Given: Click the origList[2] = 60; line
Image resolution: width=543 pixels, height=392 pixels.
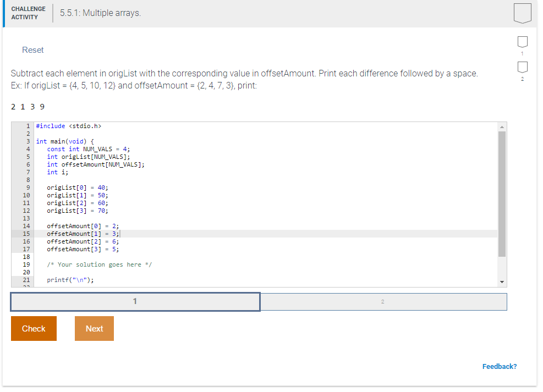Looking at the screenshot, I should click(77, 203).
